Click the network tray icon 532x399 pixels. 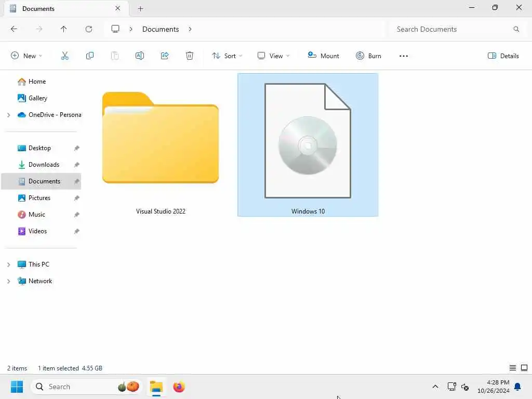pyautogui.click(x=451, y=387)
